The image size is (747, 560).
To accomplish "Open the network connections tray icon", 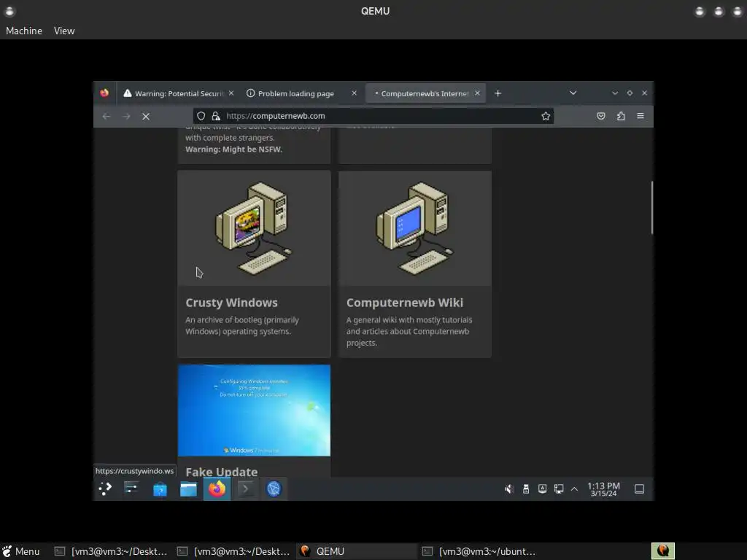I will [558, 489].
